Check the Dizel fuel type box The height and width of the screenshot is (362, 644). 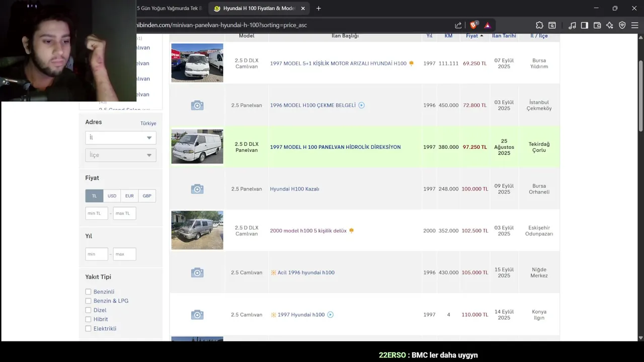pos(88,310)
